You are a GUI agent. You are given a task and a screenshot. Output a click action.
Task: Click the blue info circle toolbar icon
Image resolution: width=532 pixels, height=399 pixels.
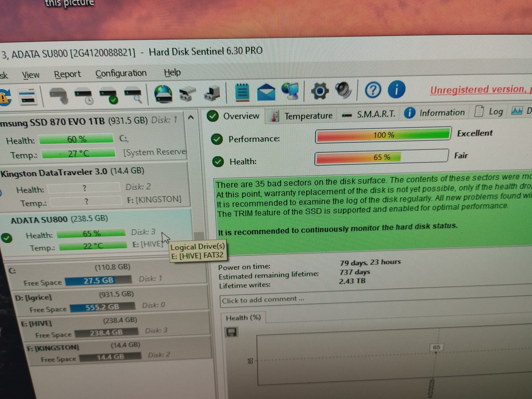click(x=396, y=89)
